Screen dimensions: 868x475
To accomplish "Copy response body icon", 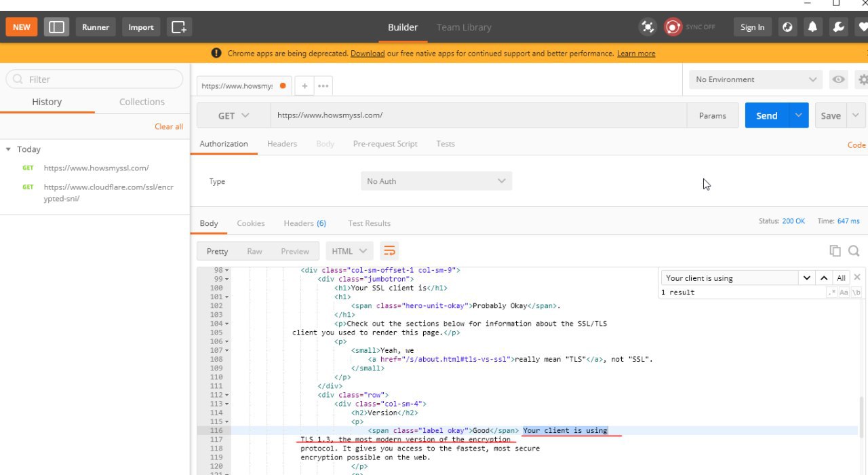I will [835, 251].
